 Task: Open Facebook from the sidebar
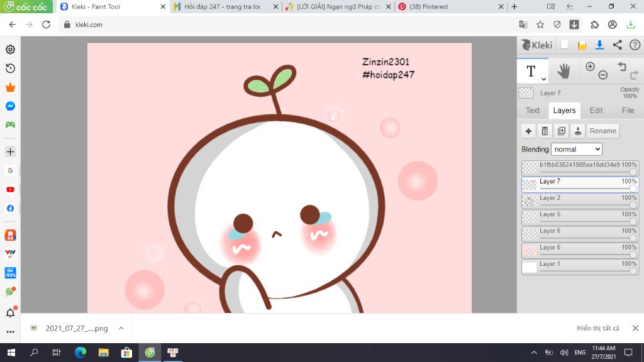click(x=10, y=209)
